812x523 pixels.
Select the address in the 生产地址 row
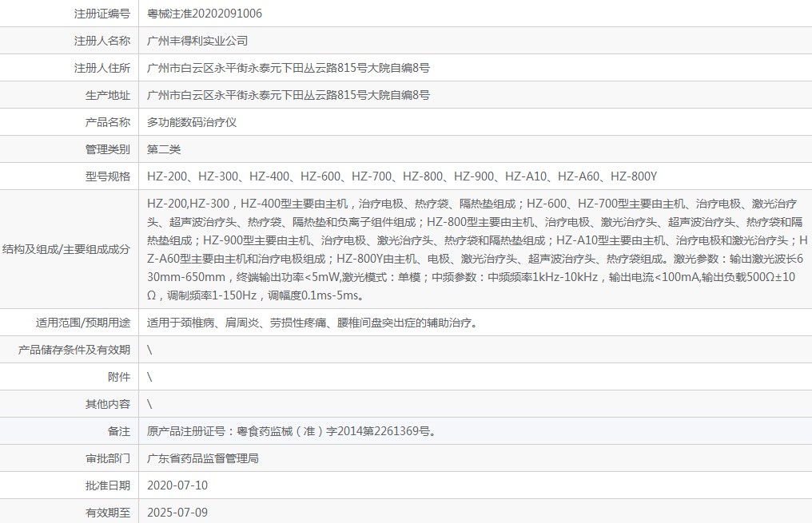coord(289,95)
